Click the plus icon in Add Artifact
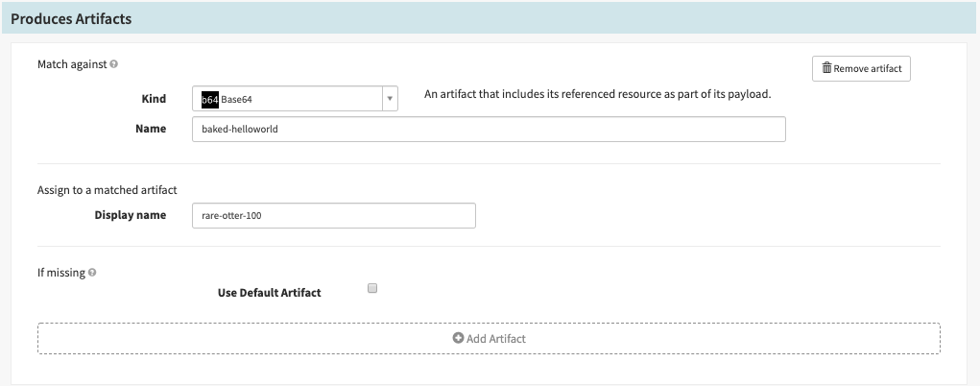This screenshot has width=980, height=386. pyautogui.click(x=458, y=339)
